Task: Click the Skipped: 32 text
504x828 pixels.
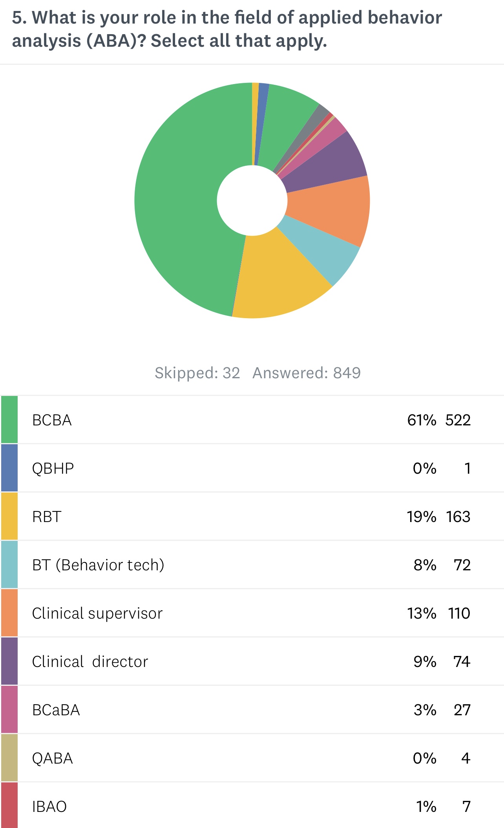Action: (x=197, y=373)
